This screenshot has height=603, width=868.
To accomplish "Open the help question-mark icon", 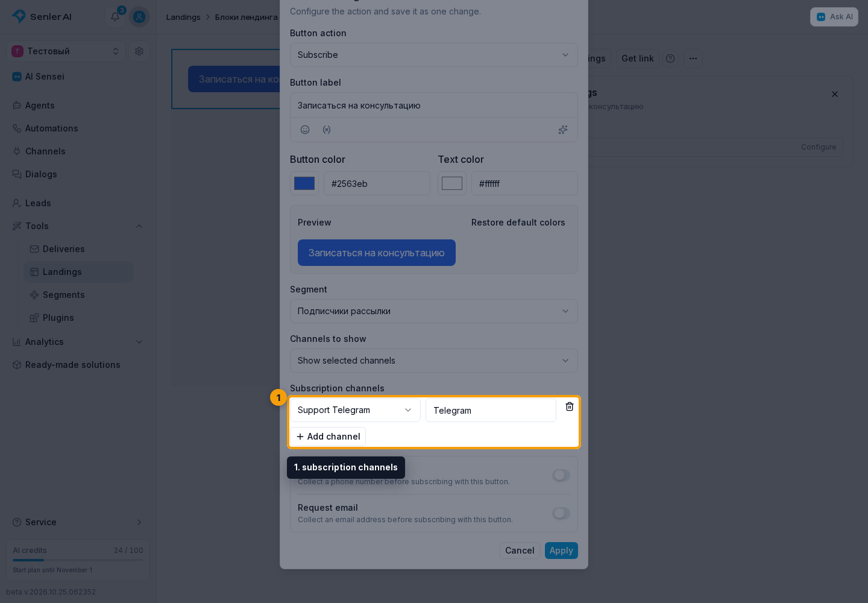I will click(x=670, y=58).
